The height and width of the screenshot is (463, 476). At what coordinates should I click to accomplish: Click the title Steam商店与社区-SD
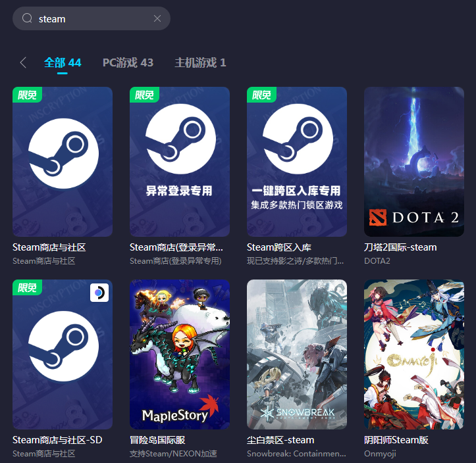tap(57, 440)
